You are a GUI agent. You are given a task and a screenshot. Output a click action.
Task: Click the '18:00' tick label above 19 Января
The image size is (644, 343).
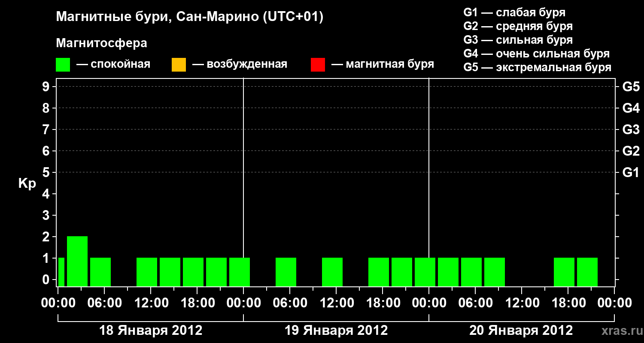(383, 303)
